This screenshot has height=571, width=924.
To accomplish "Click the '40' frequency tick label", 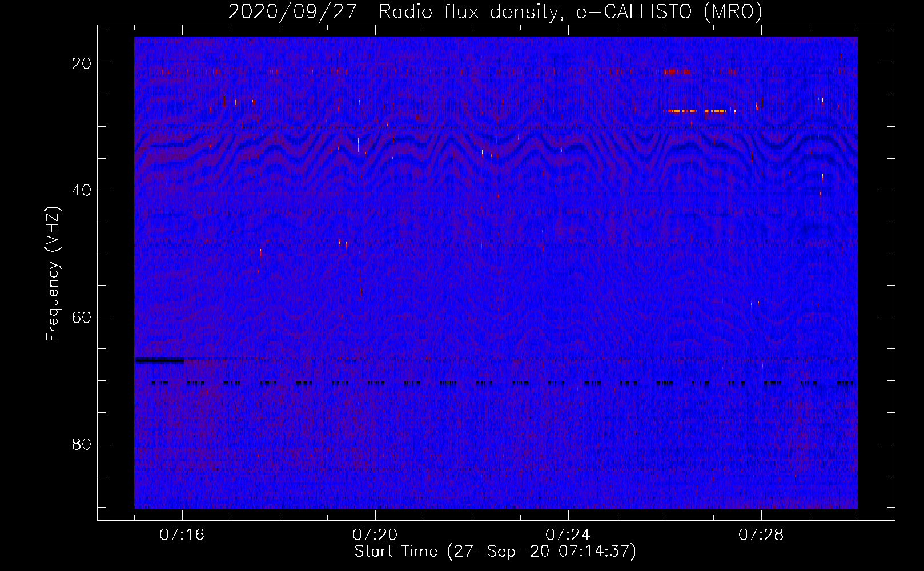I will [82, 190].
